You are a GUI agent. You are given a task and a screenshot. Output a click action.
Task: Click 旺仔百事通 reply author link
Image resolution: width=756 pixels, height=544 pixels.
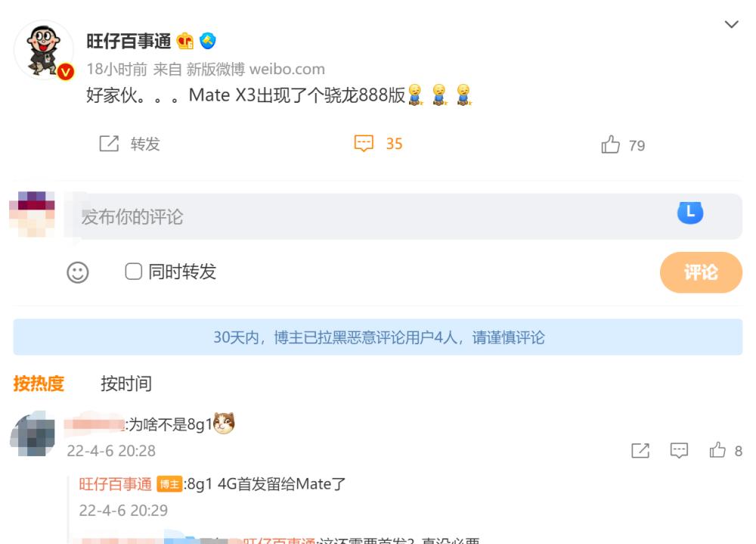click(115, 484)
